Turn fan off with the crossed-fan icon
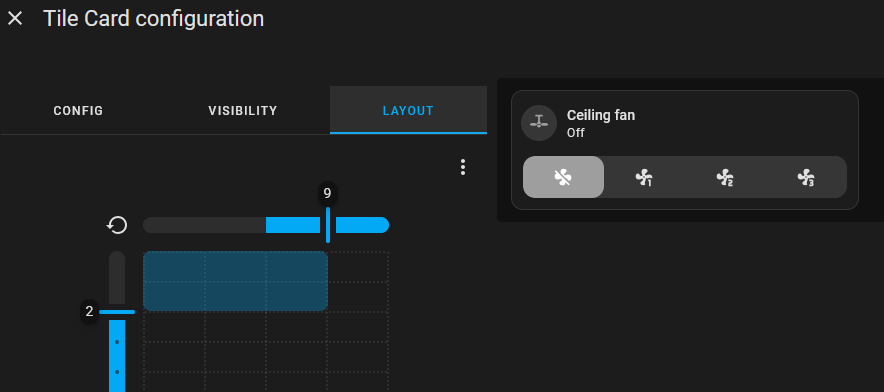 [563, 177]
